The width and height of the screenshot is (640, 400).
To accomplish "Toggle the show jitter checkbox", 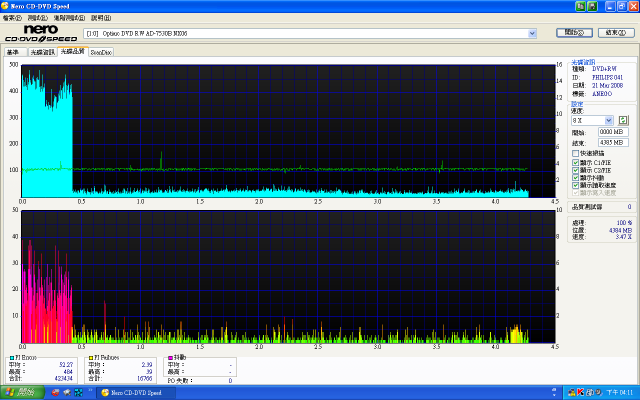I will pos(576,178).
